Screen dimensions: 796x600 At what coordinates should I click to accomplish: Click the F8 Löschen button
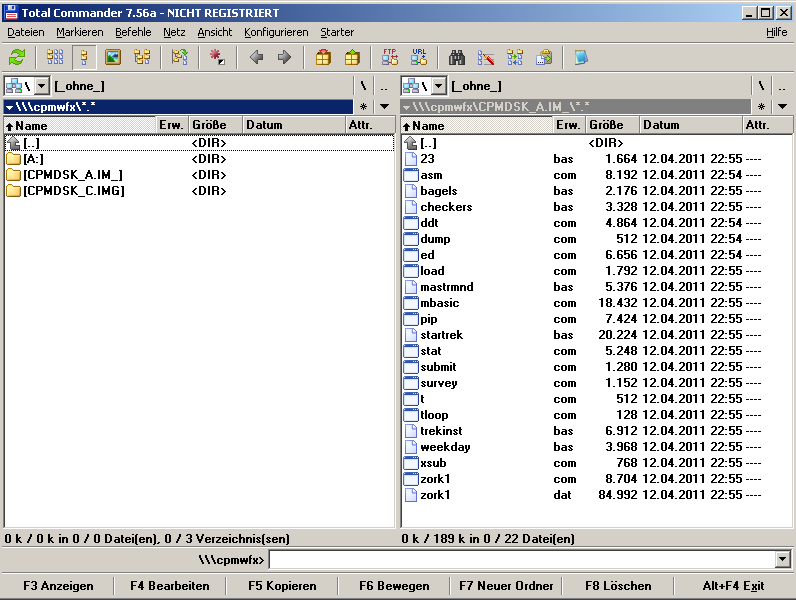(x=618, y=586)
